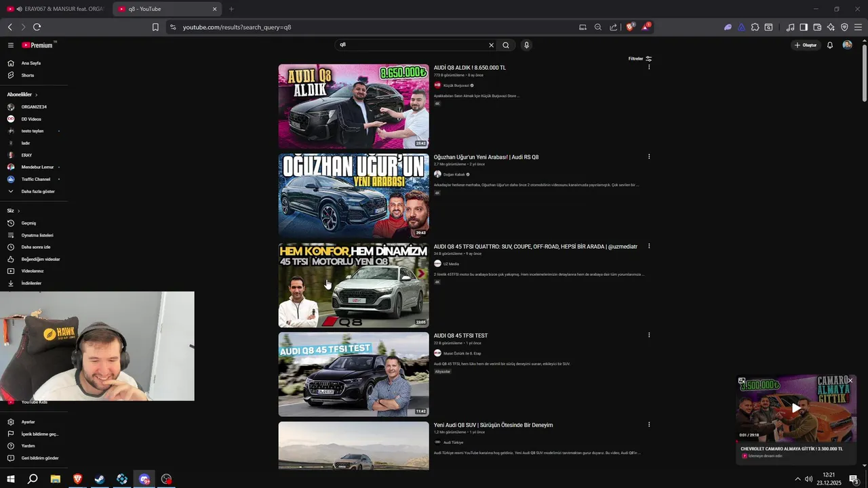
Task: Open more options for AUDI Q8 ALDIK
Action: pyautogui.click(x=649, y=67)
